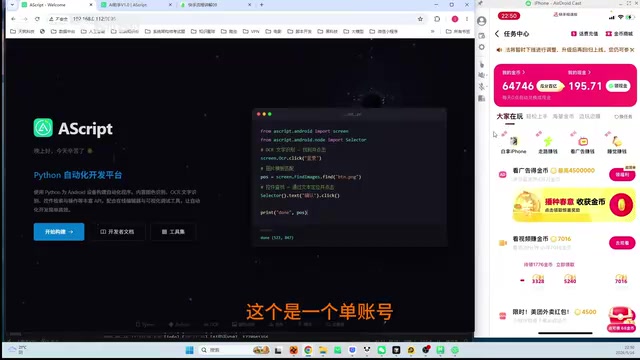Tap the refresh tasks link at right of tabs
Viewport: 640px width, 360px height.
623,117
